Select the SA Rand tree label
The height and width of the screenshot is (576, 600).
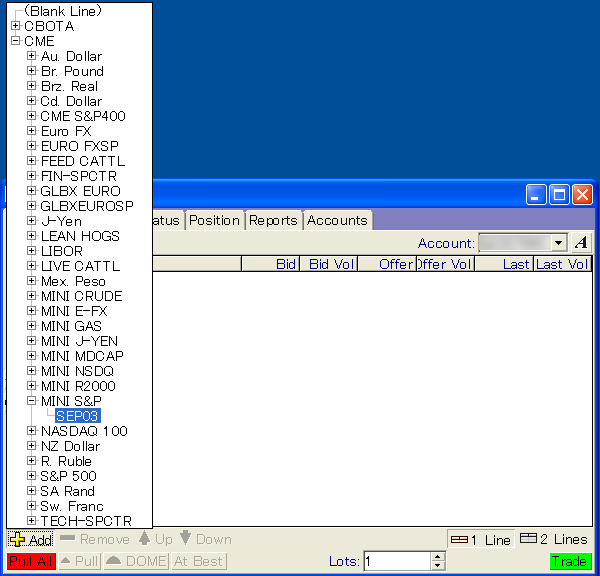point(68,491)
